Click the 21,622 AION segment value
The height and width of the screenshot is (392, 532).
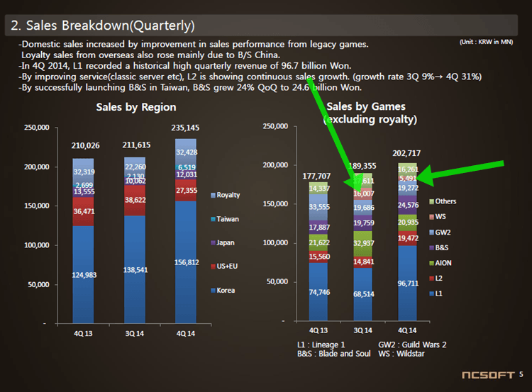319,242
